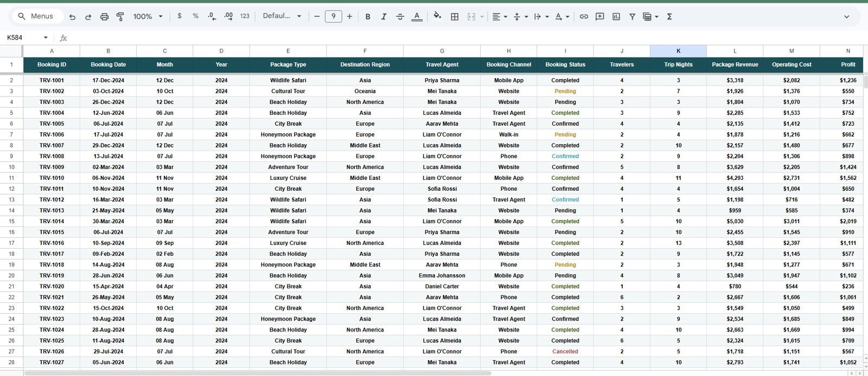Format selection as percent
The width and height of the screenshot is (868, 376).
tap(195, 16)
